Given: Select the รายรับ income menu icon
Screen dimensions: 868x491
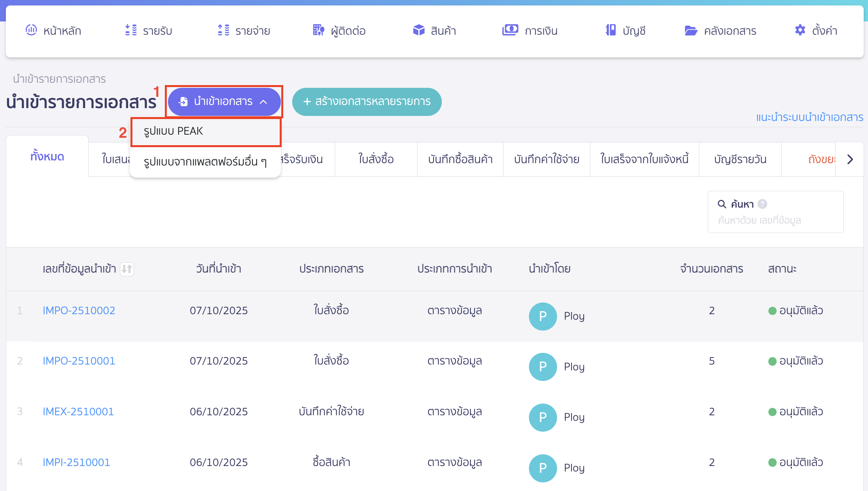Looking at the screenshot, I should (x=131, y=30).
